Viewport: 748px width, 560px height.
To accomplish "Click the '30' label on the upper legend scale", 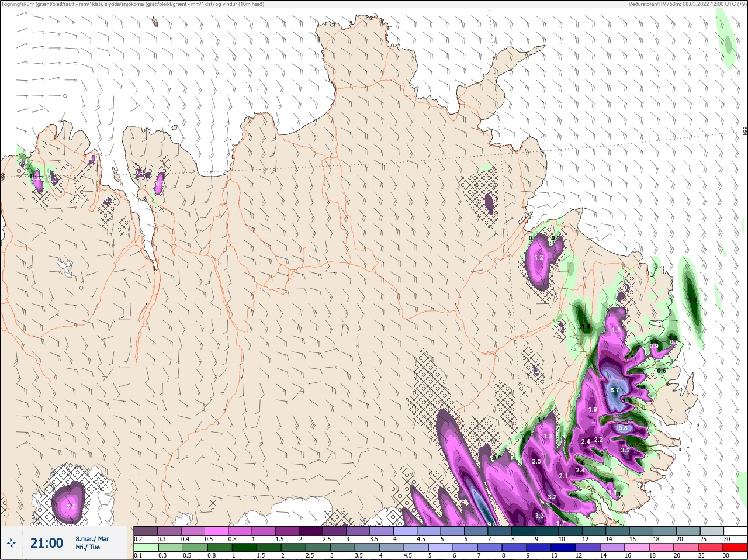I will (726, 539).
